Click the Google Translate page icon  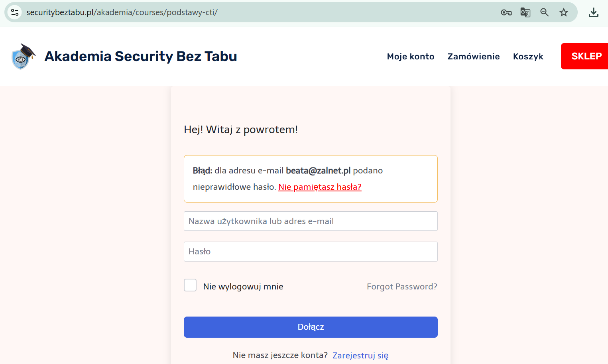(525, 12)
